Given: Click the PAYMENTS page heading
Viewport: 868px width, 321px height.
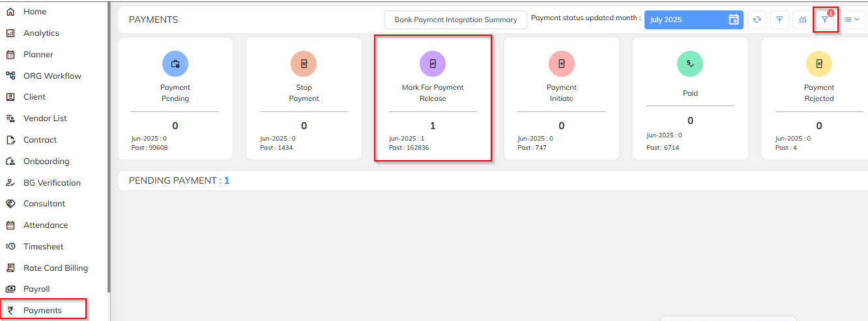Looking at the screenshot, I should (x=154, y=20).
